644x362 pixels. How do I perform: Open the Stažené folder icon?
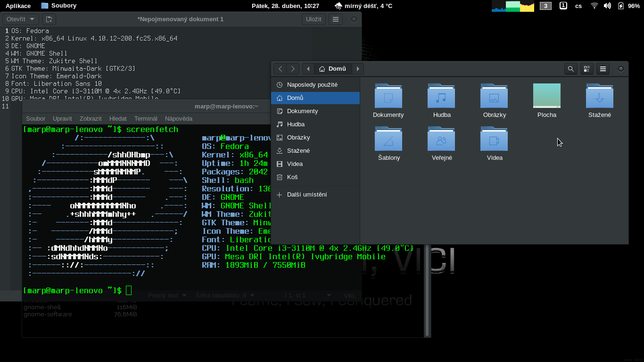click(600, 96)
